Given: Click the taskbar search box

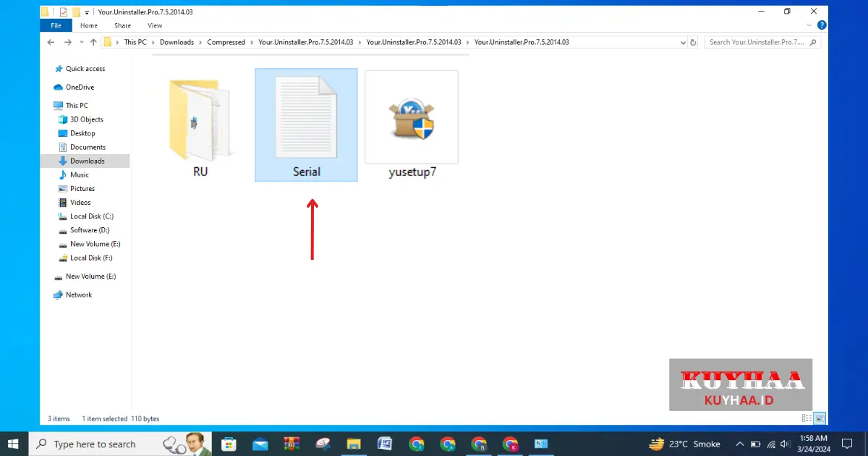Looking at the screenshot, I should [x=121, y=444].
